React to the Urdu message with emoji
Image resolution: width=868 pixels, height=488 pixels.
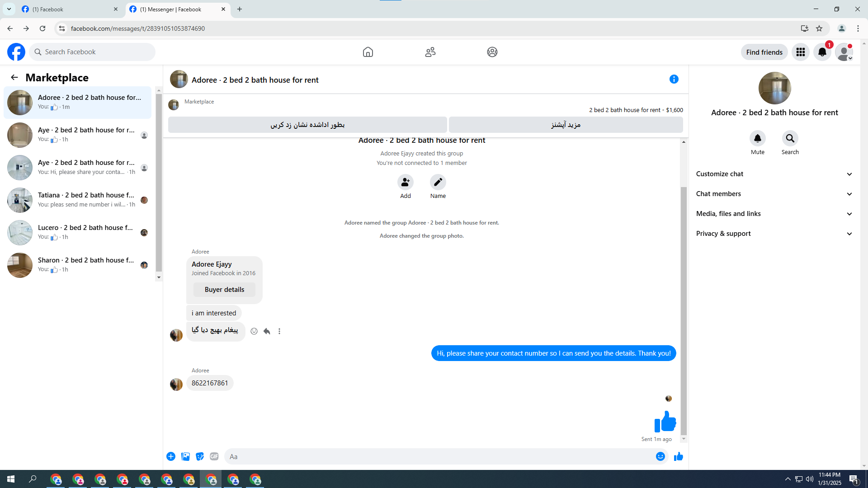tap(254, 331)
